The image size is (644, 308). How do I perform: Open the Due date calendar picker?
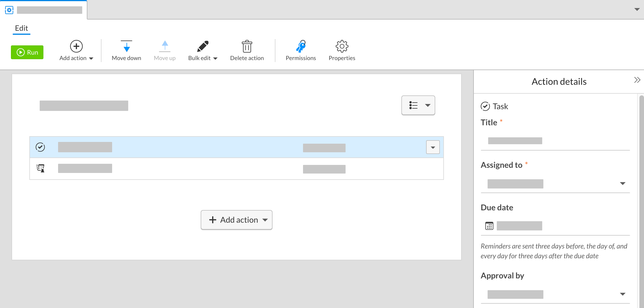490,226
